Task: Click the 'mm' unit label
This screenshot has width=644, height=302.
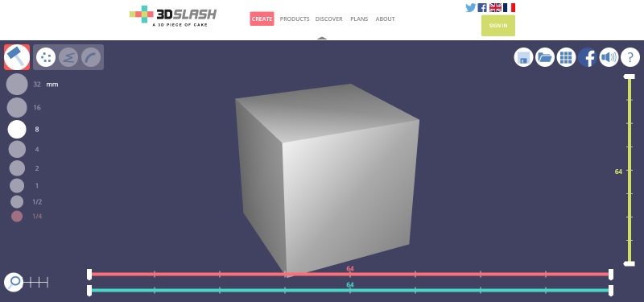Action: click(52, 85)
